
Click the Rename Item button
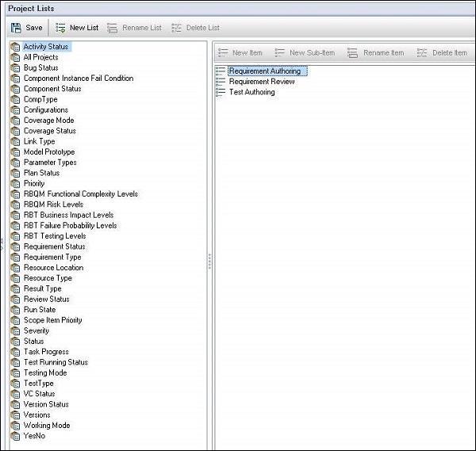(x=376, y=53)
